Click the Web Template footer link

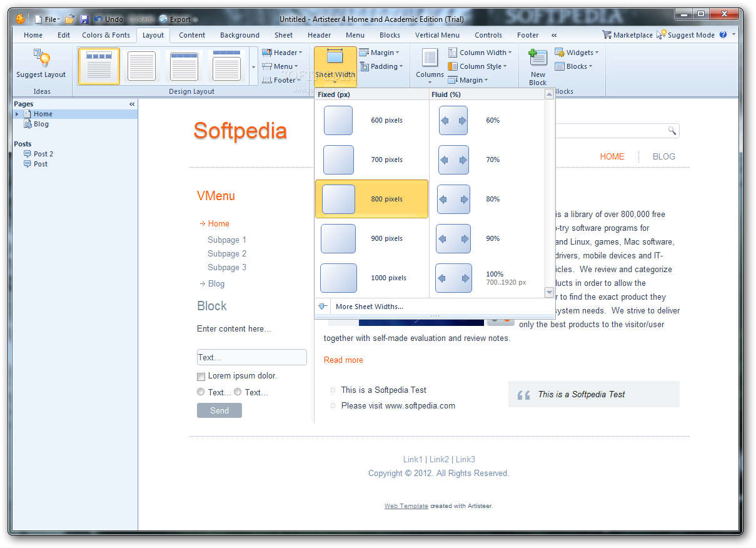click(x=406, y=506)
